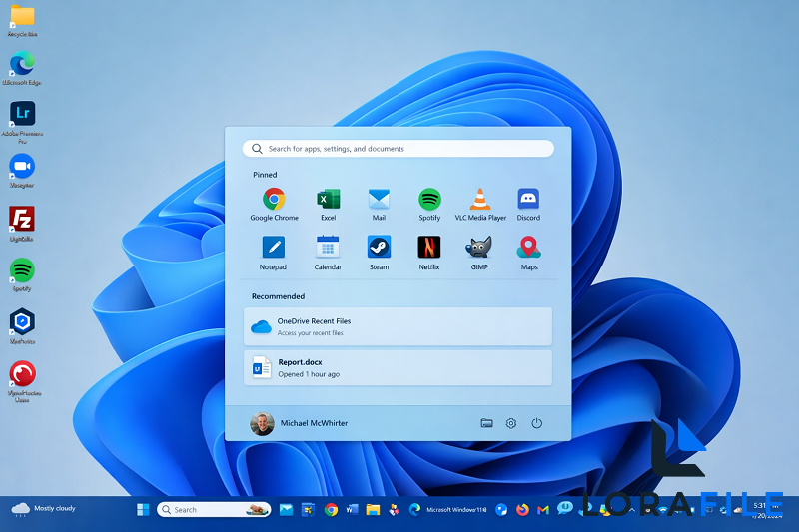Select the Microsoft Edge desktop shortcut

click(22, 68)
